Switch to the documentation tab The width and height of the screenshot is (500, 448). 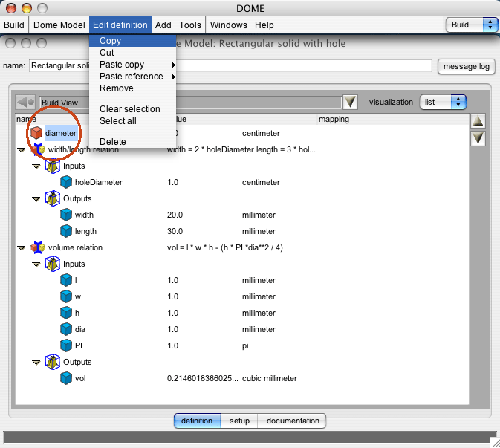(x=292, y=421)
